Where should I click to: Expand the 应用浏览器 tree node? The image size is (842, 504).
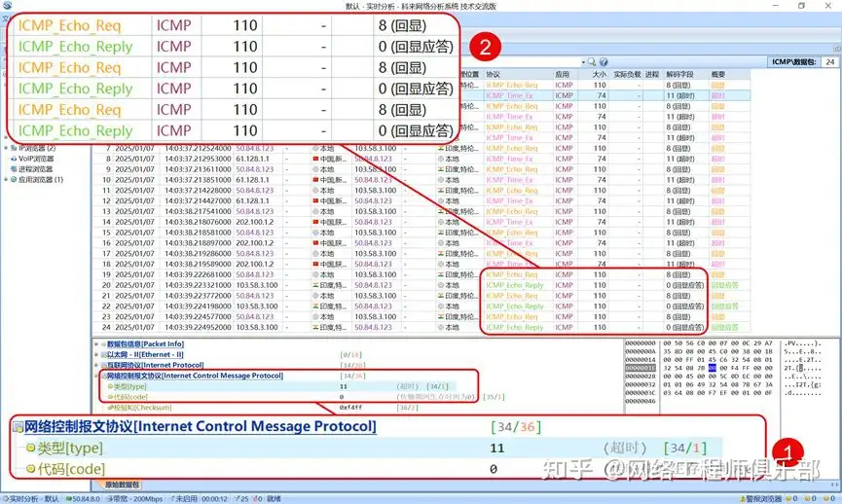[6, 180]
